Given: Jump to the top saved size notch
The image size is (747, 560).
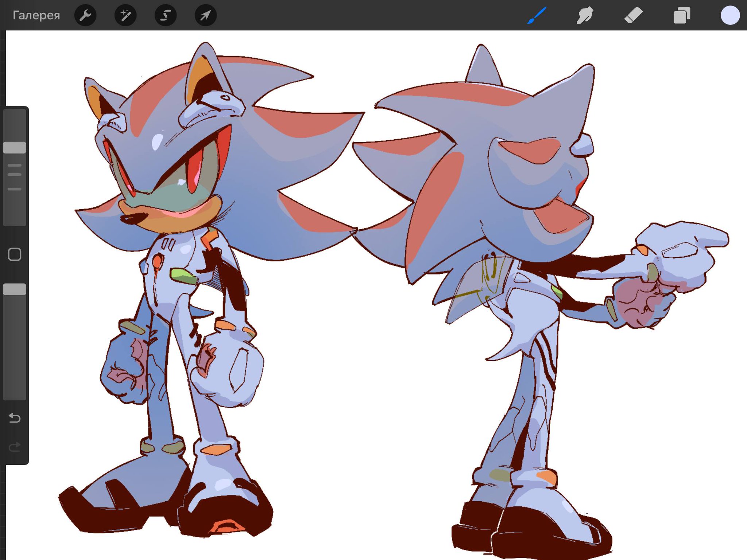Looking at the screenshot, I should coord(15,165).
